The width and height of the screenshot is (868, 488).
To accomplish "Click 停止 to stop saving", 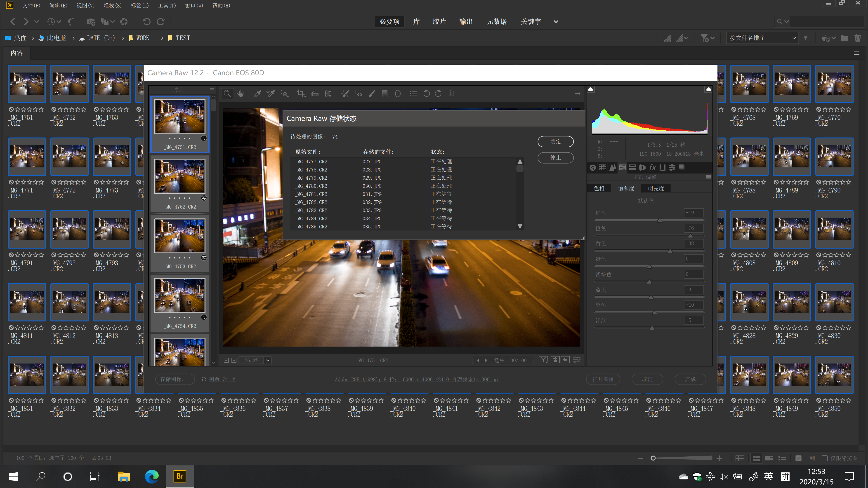I will point(555,158).
